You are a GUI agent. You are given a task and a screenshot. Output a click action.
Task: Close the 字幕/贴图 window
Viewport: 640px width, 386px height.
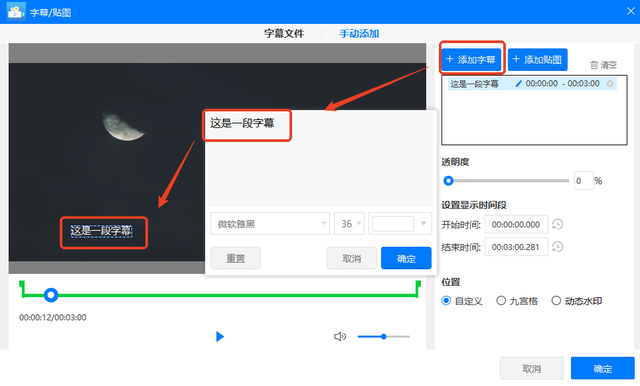(x=631, y=11)
